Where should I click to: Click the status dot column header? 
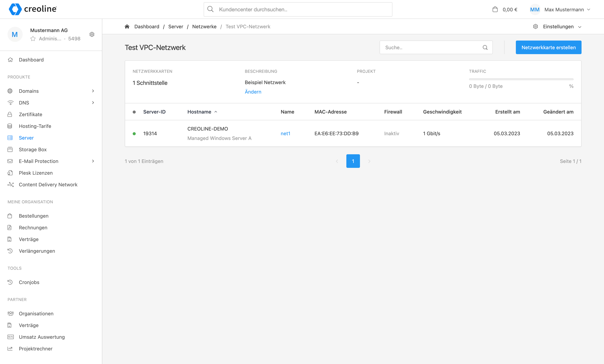[134, 112]
